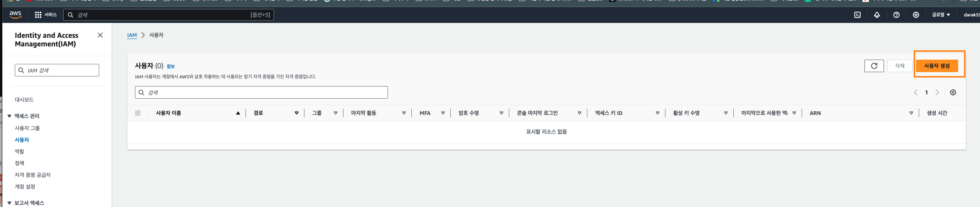Go to next page arrow
This screenshot has width=980, height=207.
[x=937, y=92]
